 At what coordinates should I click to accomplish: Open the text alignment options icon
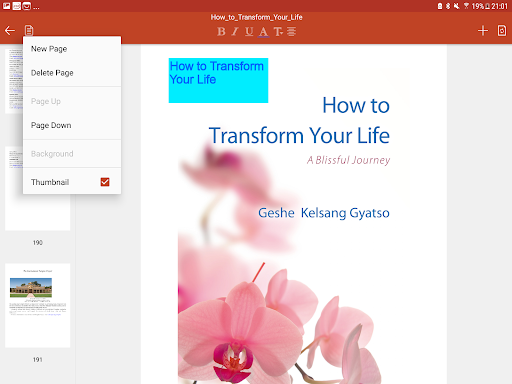(x=291, y=31)
